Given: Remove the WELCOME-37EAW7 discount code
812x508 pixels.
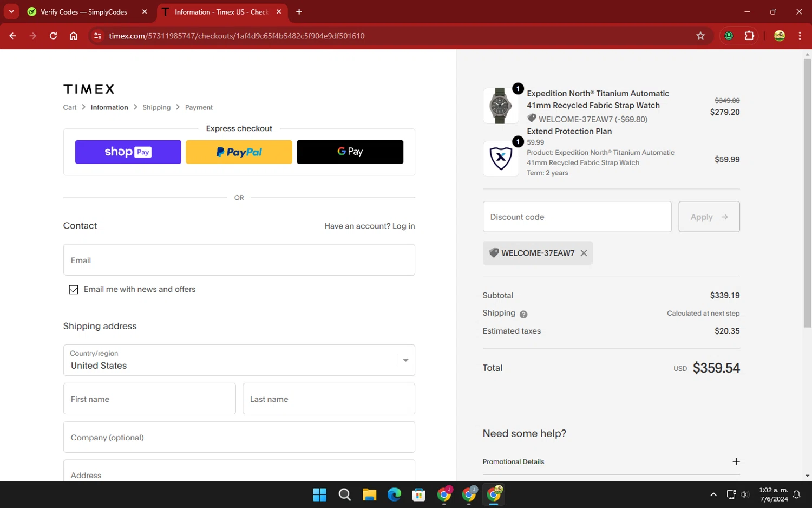Looking at the screenshot, I should tap(584, 253).
